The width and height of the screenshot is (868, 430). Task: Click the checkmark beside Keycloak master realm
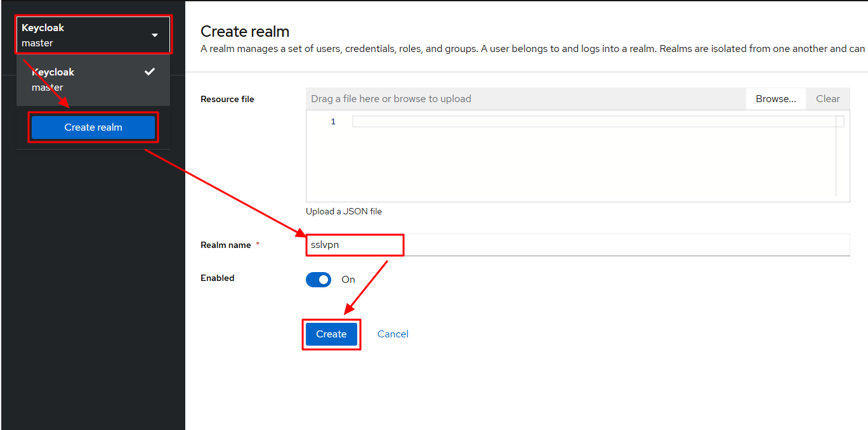tap(150, 72)
